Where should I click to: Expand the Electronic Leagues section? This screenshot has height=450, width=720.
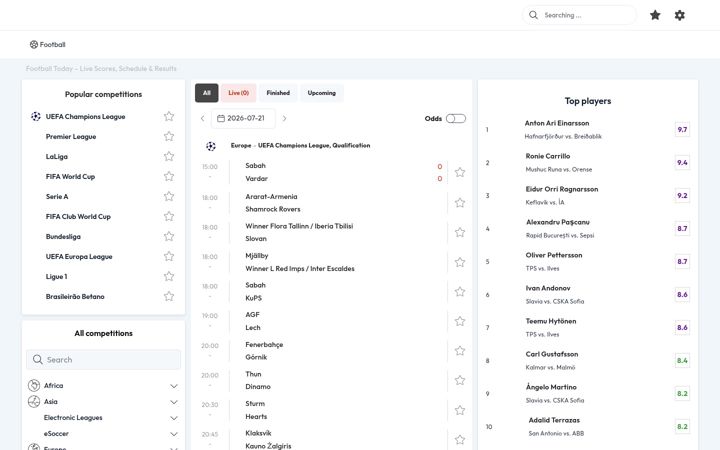[174, 418]
